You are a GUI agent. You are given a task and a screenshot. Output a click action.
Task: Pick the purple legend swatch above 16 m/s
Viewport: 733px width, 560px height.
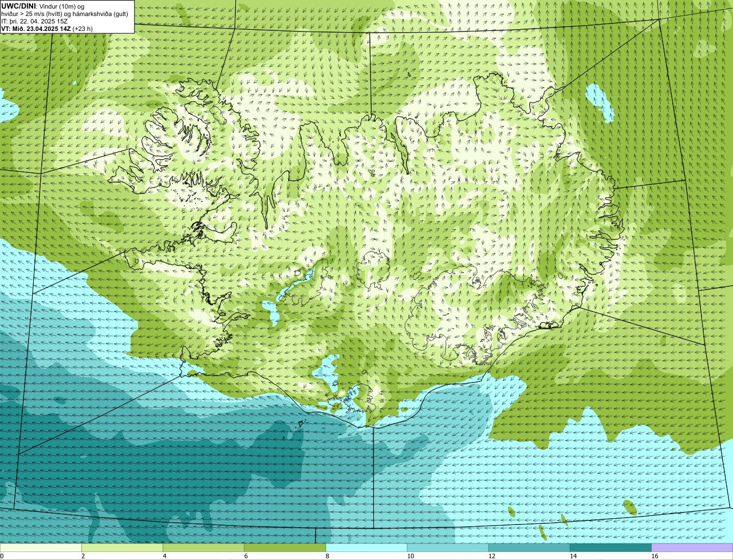click(692, 548)
